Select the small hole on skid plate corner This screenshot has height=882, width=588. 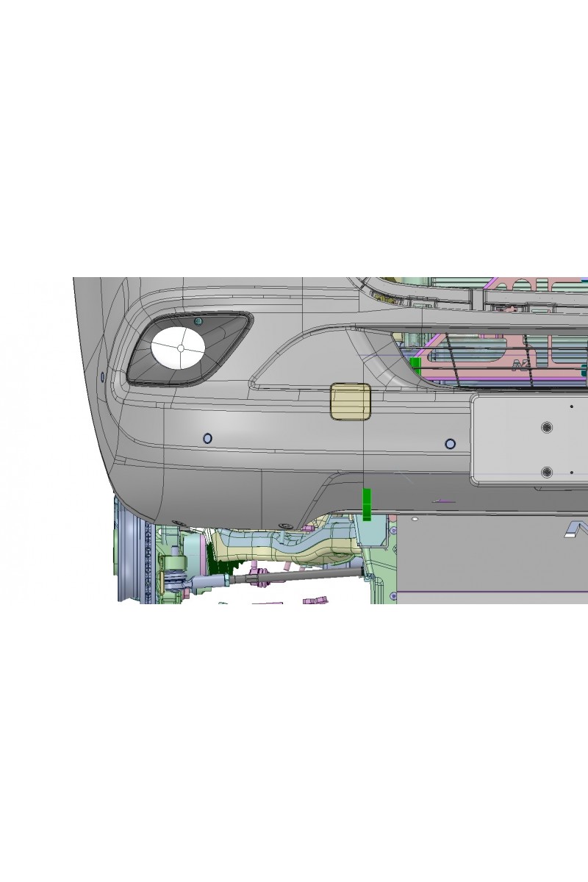[414, 520]
